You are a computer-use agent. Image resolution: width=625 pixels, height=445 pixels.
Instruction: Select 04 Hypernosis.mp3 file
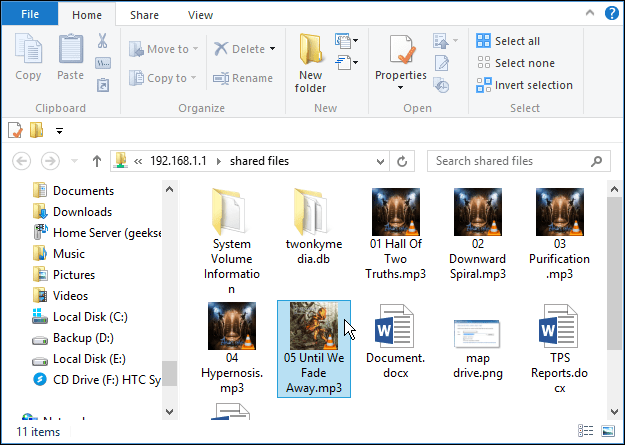click(x=232, y=348)
